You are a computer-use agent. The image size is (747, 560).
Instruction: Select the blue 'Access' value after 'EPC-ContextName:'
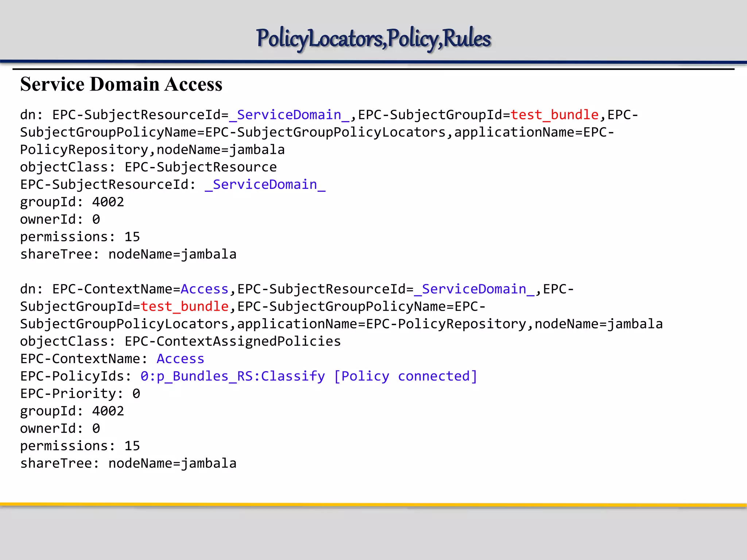[x=181, y=359]
